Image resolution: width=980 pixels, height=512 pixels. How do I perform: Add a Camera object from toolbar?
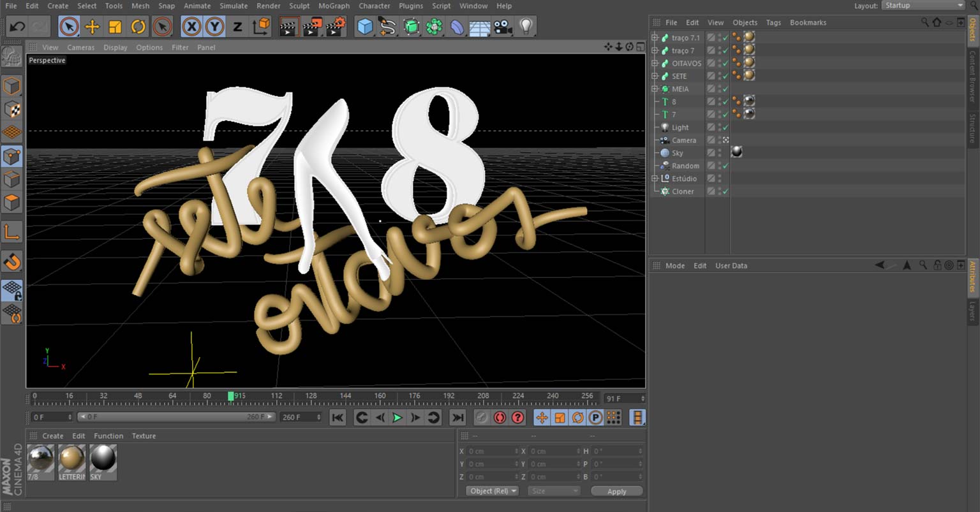coord(503,27)
